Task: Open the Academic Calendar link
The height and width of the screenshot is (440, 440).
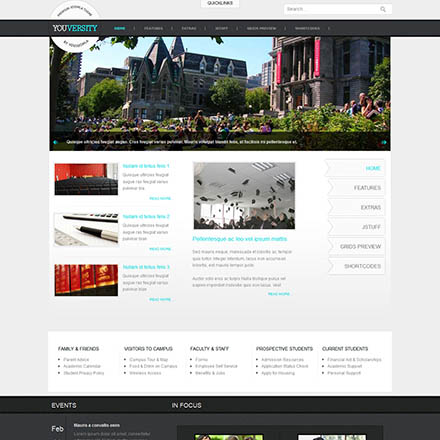Action: pos(82,366)
